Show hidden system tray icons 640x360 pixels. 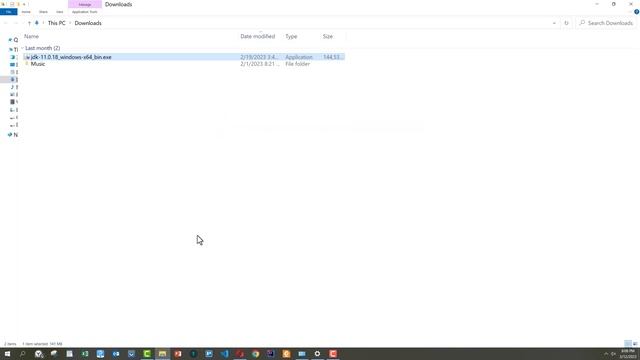pyautogui.click(x=606, y=354)
